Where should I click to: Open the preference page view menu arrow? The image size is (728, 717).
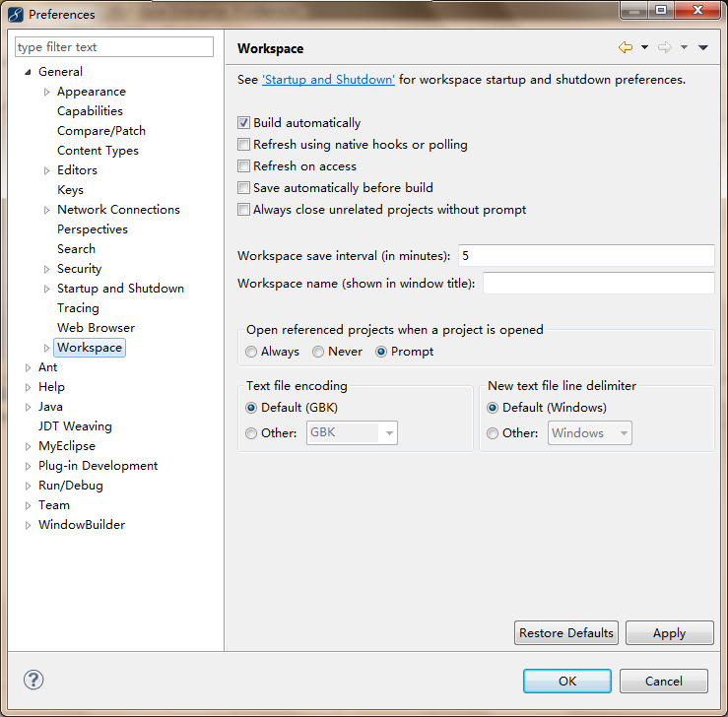point(703,47)
